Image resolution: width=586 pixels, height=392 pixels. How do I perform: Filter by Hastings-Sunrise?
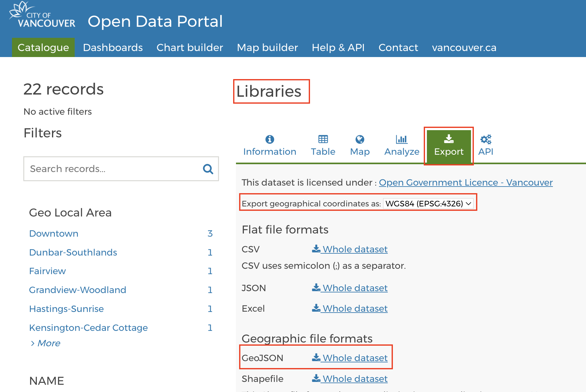[66, 309]
